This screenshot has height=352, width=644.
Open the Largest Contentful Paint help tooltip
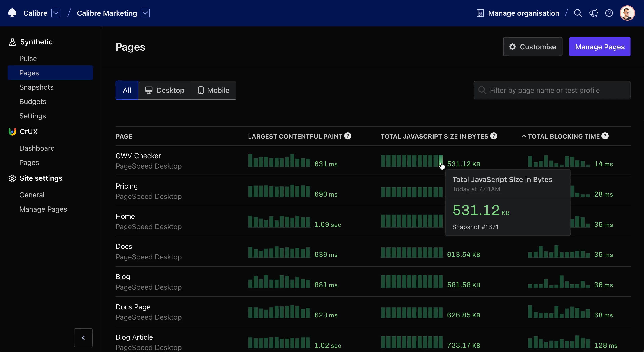[348, 136]
